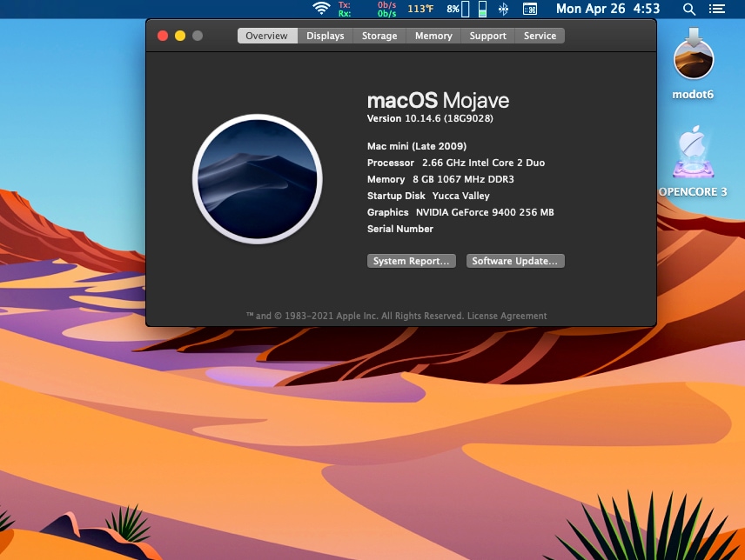
Task: Open the License Agreement link
Action: (507, 316)
